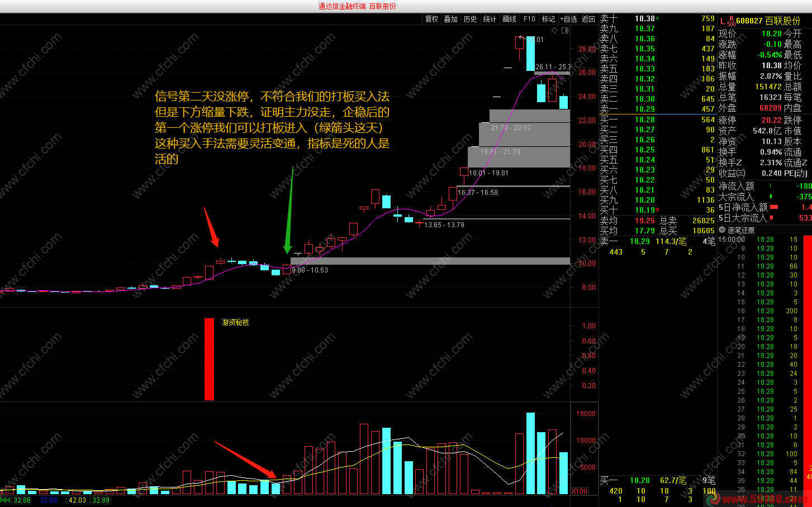
Task: Click the 通达信金融终端 window title
Action: 343,6
